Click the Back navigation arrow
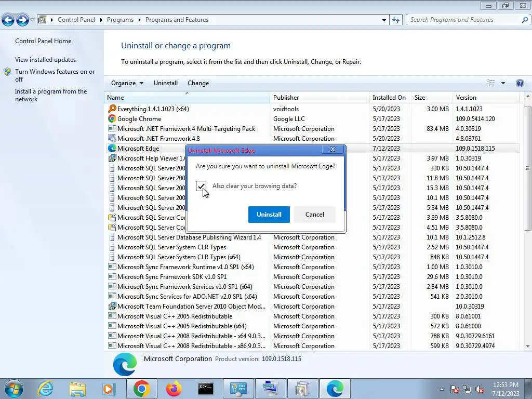The image size is (532, 399). (8, 20)
